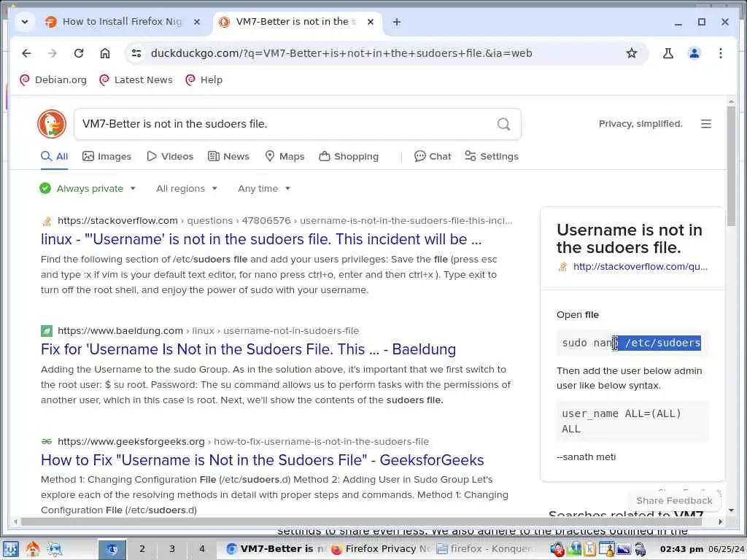Open the browser three-dot menu

point(720,52)
